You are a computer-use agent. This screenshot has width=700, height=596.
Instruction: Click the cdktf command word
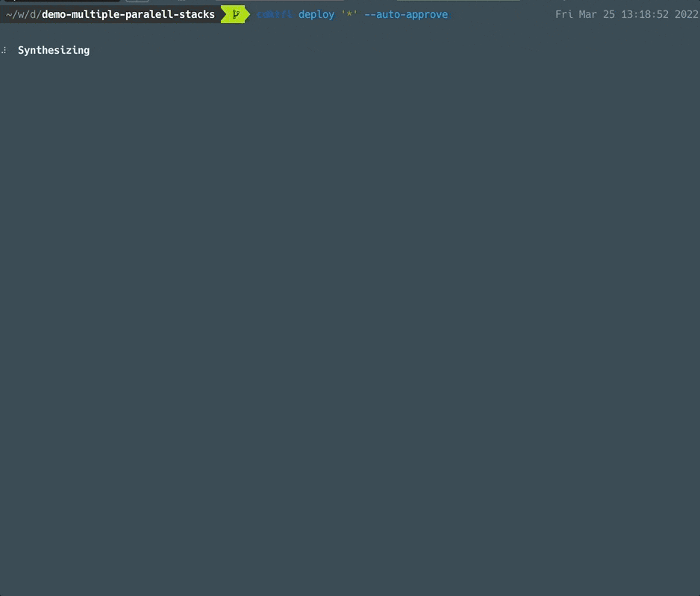coord(274,14)
